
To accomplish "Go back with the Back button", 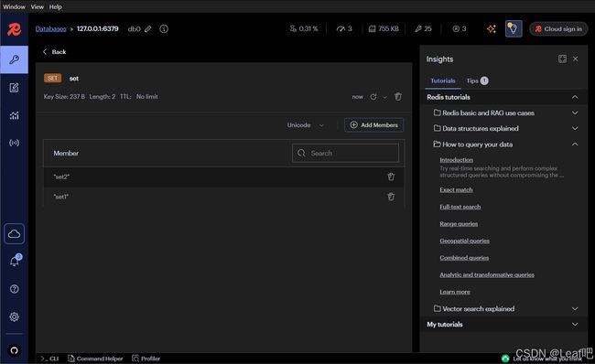I will click(x=54, y=52).
